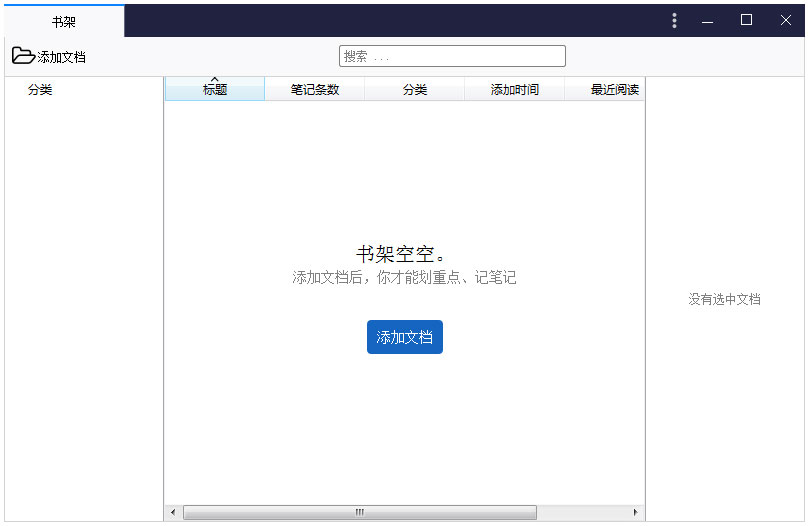Sort by 分类 column header in table
The image size is (809, 526).
(x=415, y=90)
